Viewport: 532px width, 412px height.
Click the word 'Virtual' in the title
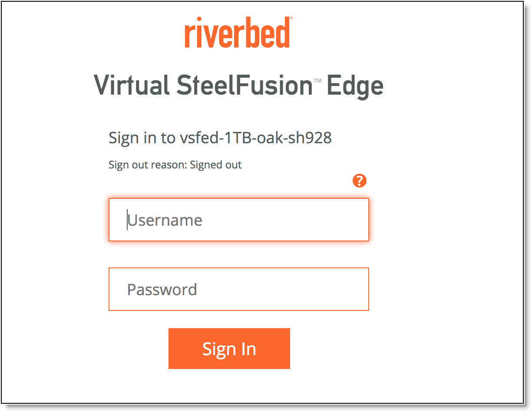[x=132, y=85]
